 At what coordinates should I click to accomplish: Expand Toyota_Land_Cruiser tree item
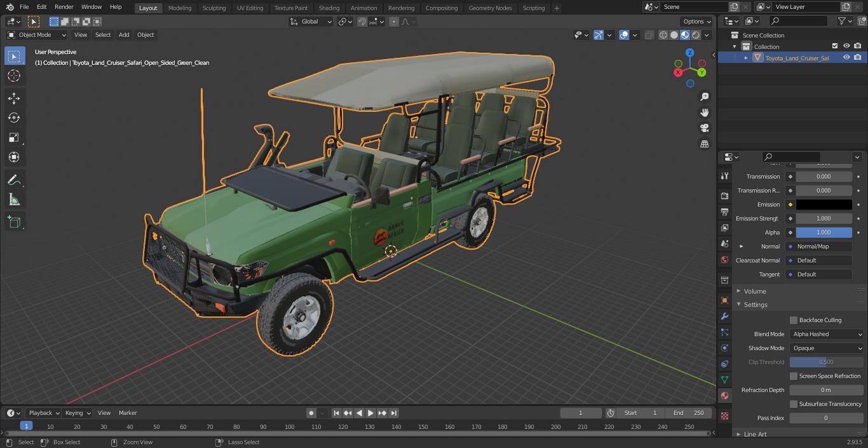point(746,58)
